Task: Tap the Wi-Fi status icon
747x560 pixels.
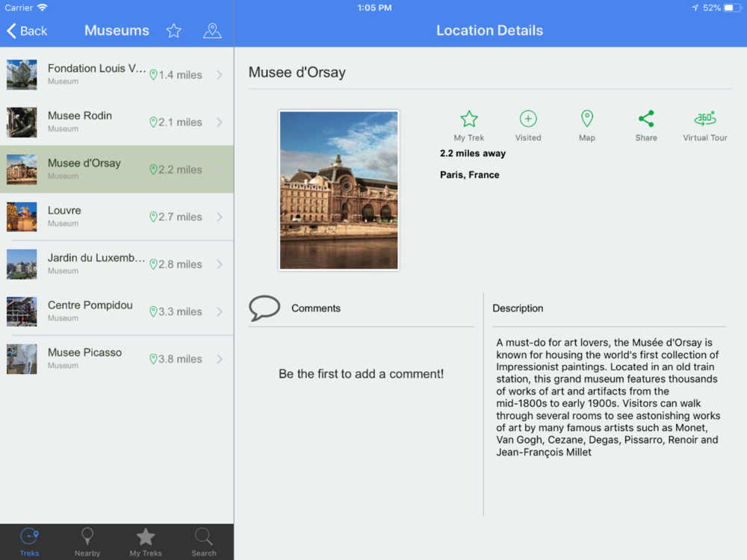Action: tap(43, 7)
